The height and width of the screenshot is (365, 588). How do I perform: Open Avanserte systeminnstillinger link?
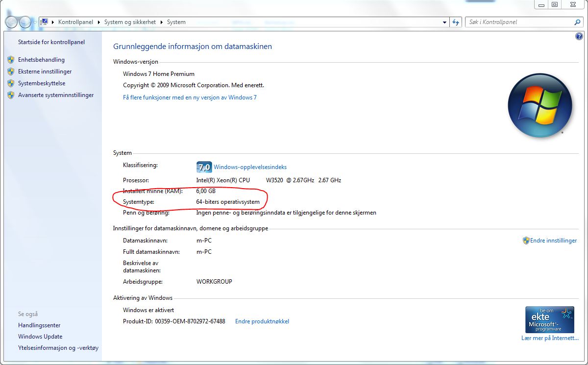56,95
